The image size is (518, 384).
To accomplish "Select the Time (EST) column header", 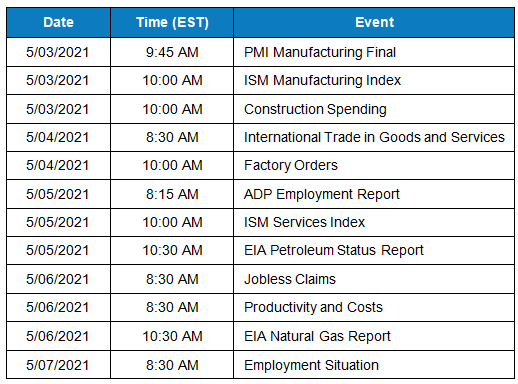I will 172,22.
